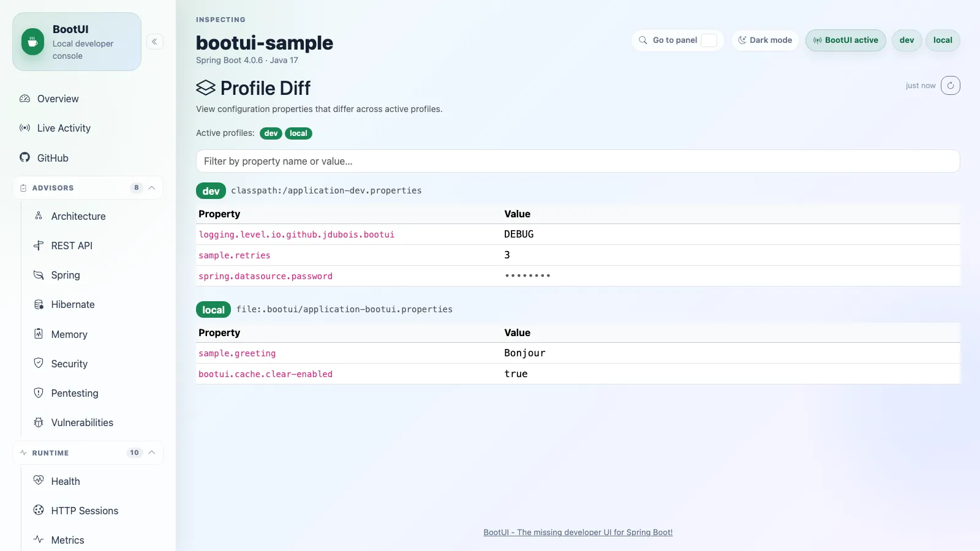This screenshot has width=980, height=551.
Task: Select the logging.level.io.github.jdubois.bootui property
Action: click(296, 234)
